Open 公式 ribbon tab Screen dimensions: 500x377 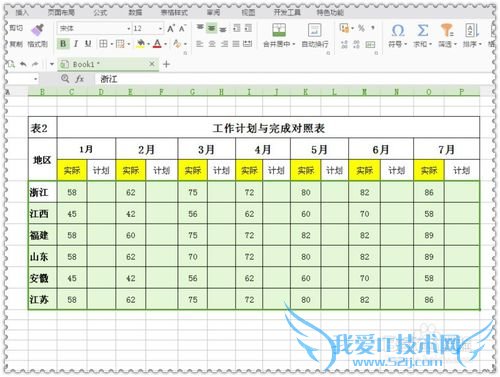100,13
